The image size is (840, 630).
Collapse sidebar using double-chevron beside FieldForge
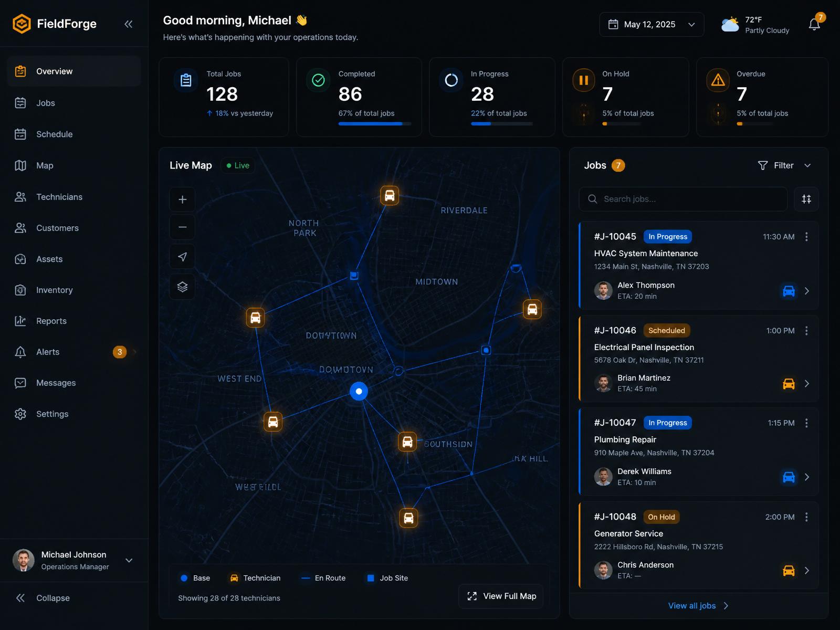128,24
